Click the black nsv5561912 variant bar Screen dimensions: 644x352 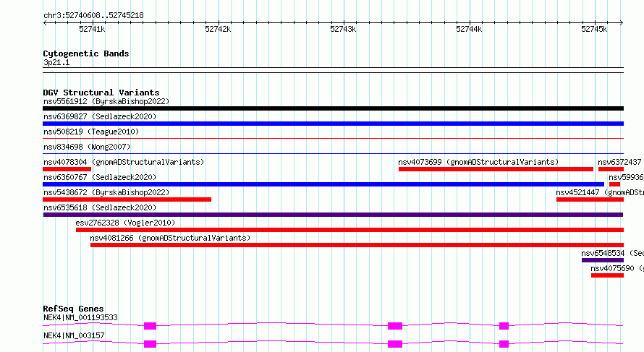pyautogui.click(x=333, y=108)
